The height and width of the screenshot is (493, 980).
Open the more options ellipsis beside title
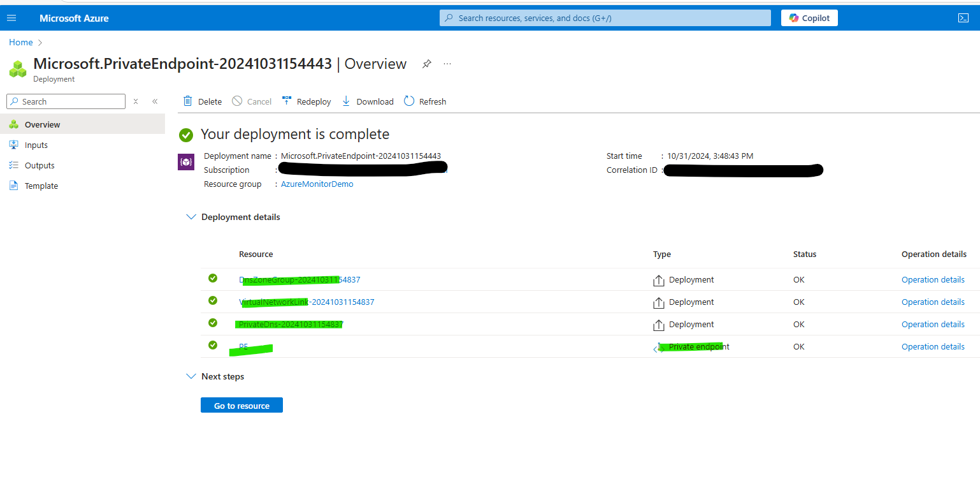[447, 64]
